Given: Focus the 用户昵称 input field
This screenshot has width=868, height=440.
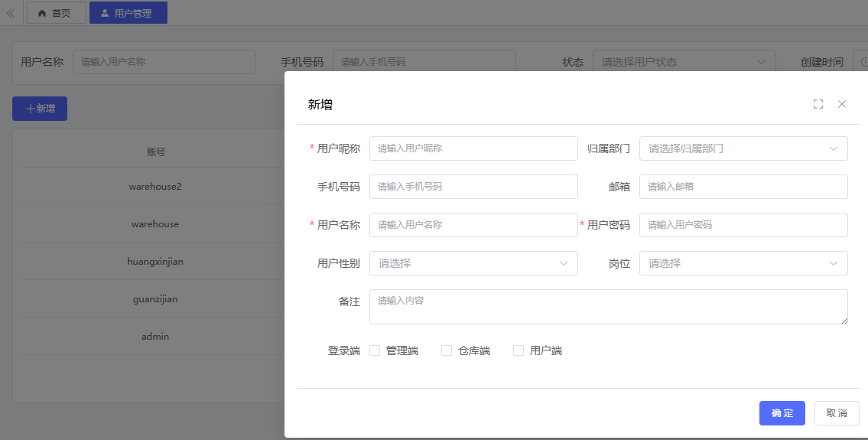Looking at the screenshot, I should 473,148.
